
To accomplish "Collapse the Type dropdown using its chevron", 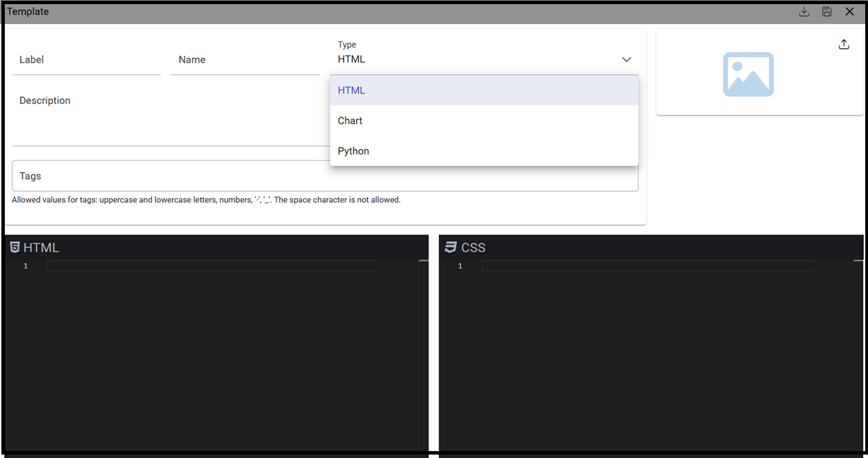I will point(627,60).
